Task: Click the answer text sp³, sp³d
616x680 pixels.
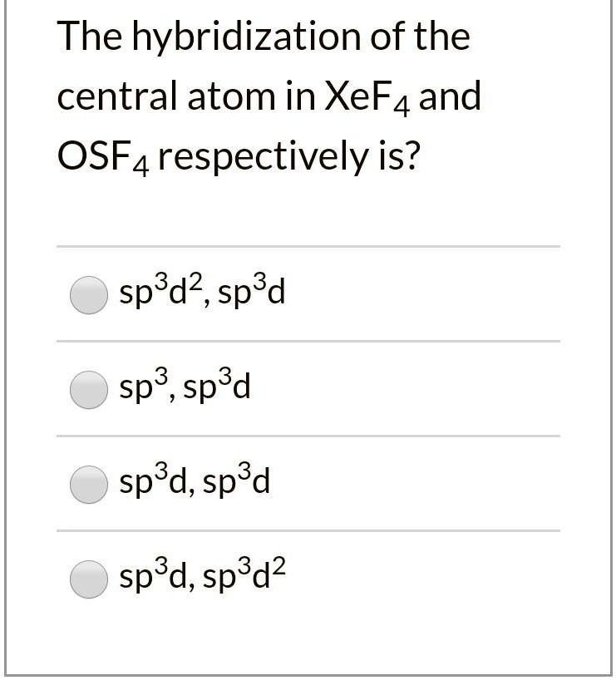Action: 185,385
